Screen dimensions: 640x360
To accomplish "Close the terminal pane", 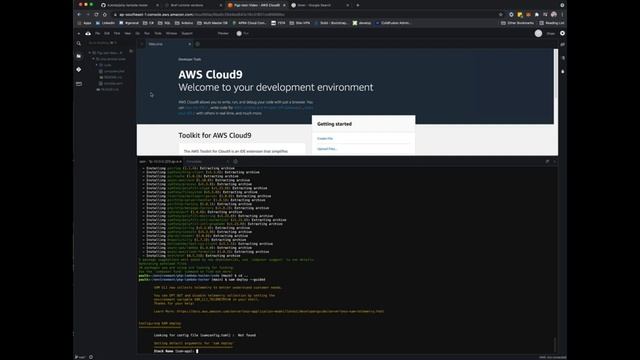I will tap(555, 162).
